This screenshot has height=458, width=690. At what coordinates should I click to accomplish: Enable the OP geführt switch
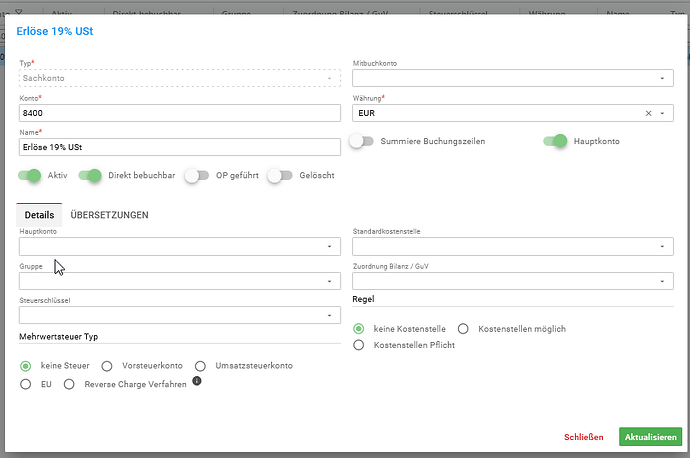coord(197,176)
